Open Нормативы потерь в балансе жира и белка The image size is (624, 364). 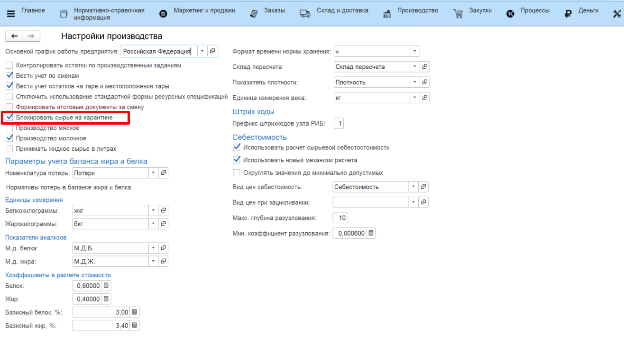coord(69,187)
